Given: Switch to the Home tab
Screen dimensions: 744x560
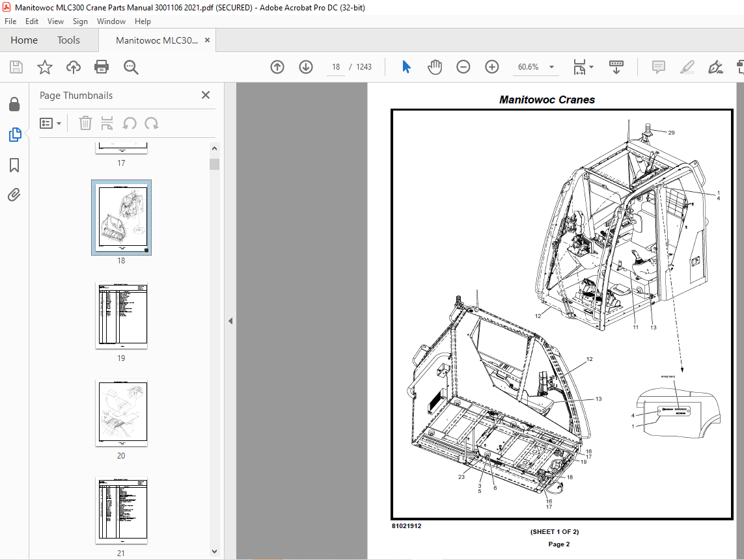Looking at the screenshot, I should click(23, 40).
